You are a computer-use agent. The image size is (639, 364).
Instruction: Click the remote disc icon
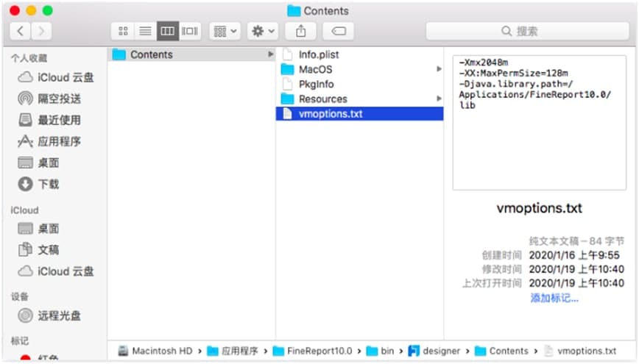pos(25,315)
